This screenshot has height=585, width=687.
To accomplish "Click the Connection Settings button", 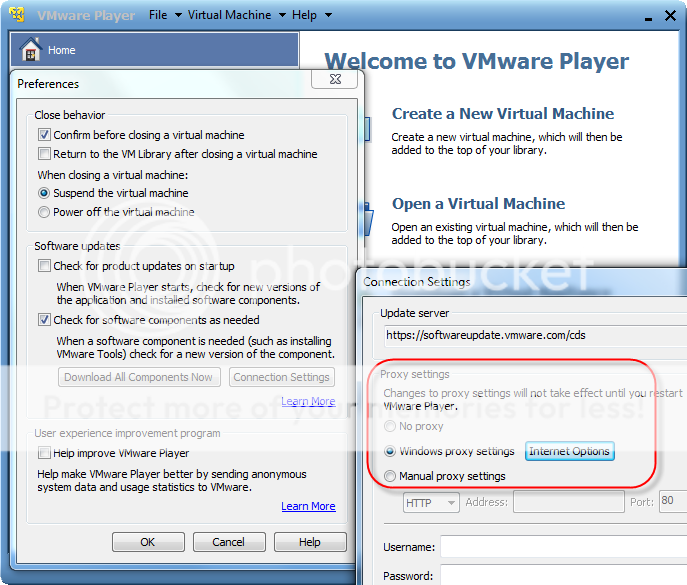I will click(x=281, y=377).
